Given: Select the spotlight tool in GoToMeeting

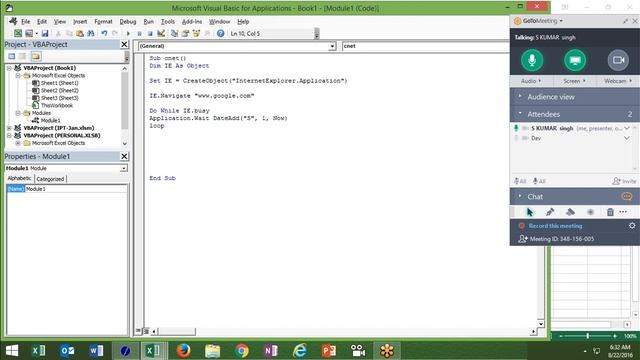Looking at the screenshot, I should (590, 212).
